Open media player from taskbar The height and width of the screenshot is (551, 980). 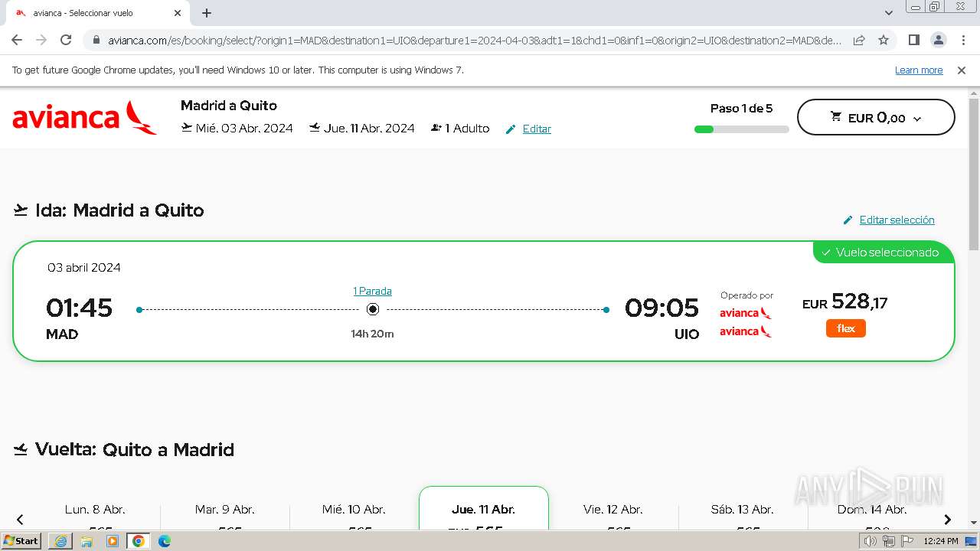tap(113, 541)
